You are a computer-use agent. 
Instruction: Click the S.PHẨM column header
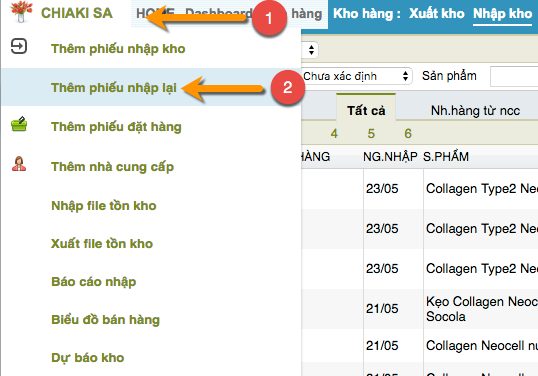click(x=446, y=157)
